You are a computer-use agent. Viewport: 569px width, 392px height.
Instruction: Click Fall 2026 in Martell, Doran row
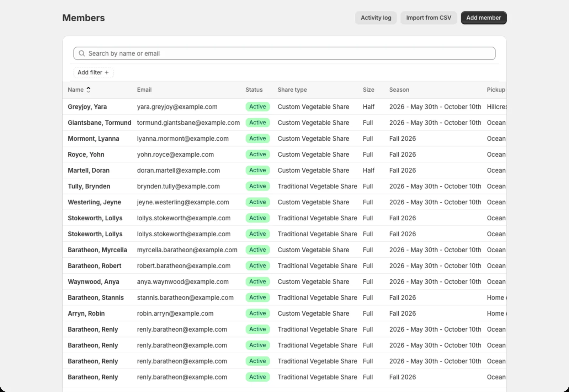pos(403,170)
